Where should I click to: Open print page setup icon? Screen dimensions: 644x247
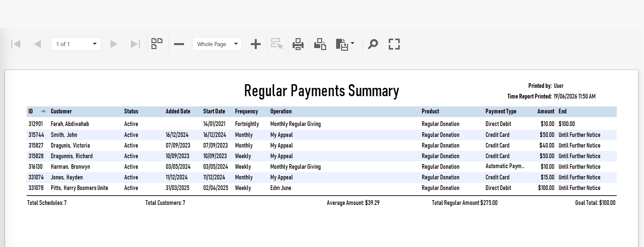320,44
